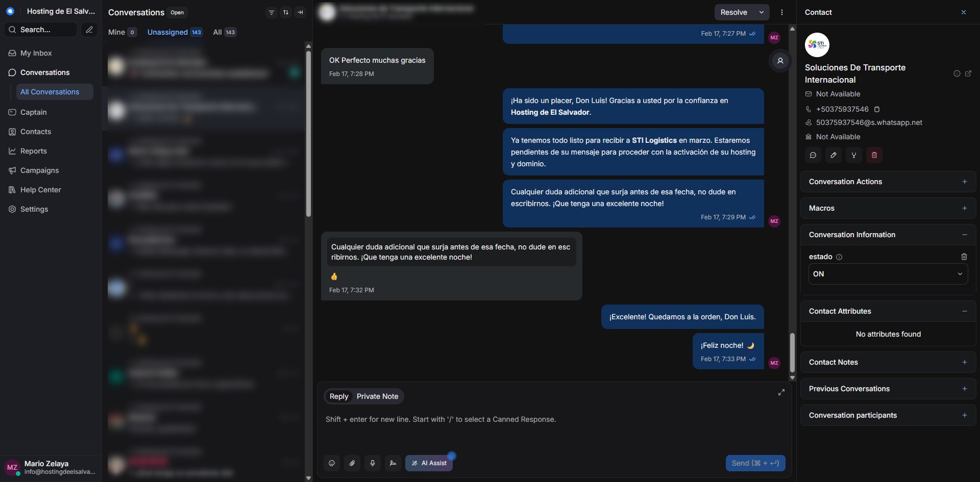
Task: Click the chat message scrollbar thumb
Action: tap(792, 353)
